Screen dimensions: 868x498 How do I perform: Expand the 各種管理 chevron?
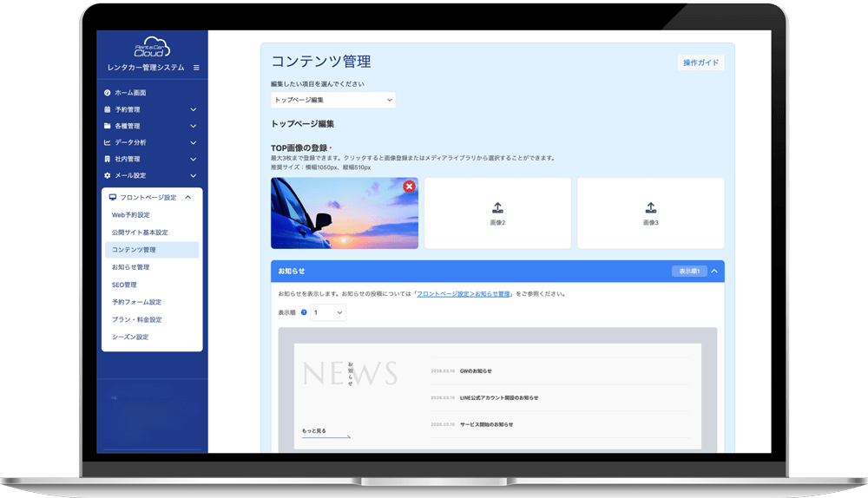click(194, 126)
